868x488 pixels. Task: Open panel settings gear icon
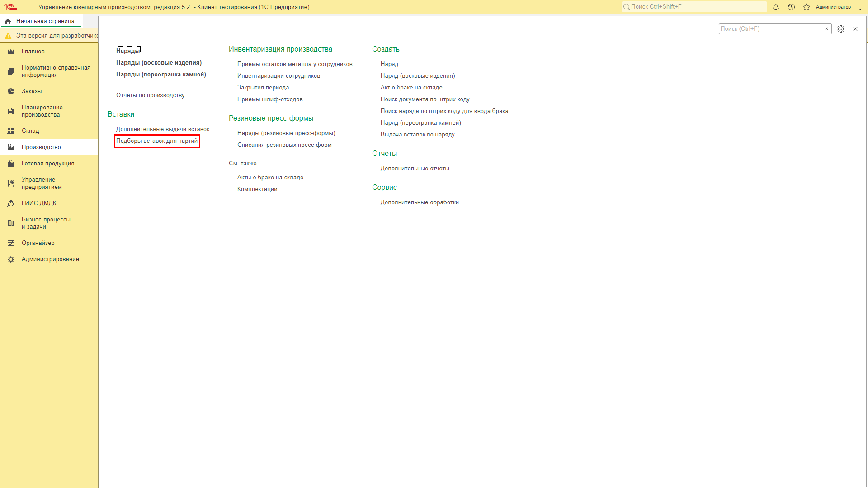(x=841, y=29)
